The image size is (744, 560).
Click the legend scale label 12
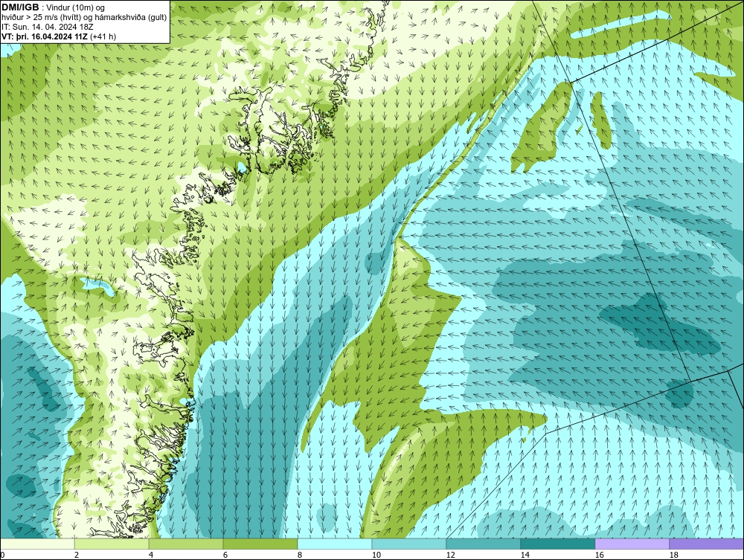click(450, 555)
